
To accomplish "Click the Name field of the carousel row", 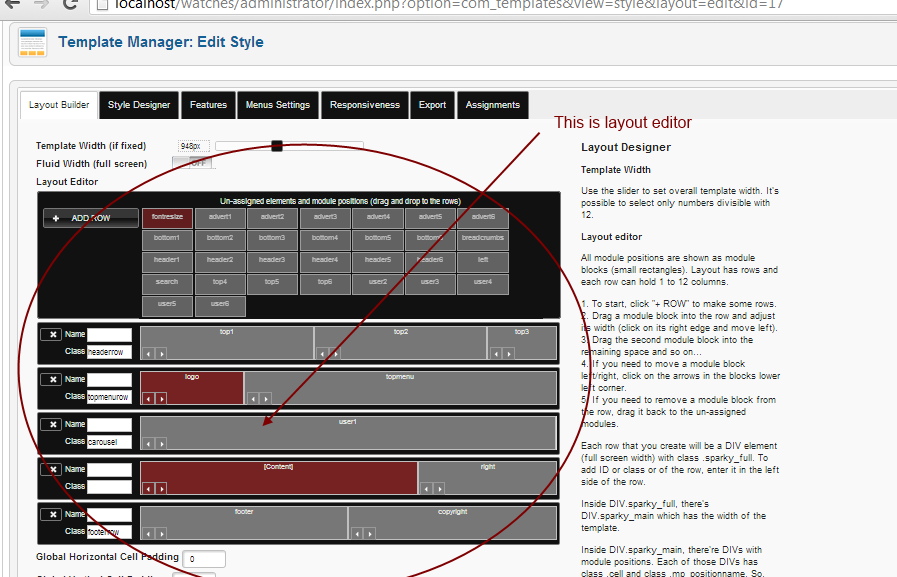I will [x=109, y=424].
